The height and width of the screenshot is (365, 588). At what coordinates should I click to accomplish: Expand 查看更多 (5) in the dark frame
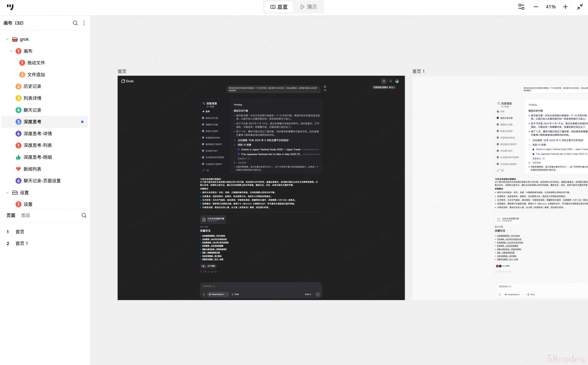pos(244,159)
